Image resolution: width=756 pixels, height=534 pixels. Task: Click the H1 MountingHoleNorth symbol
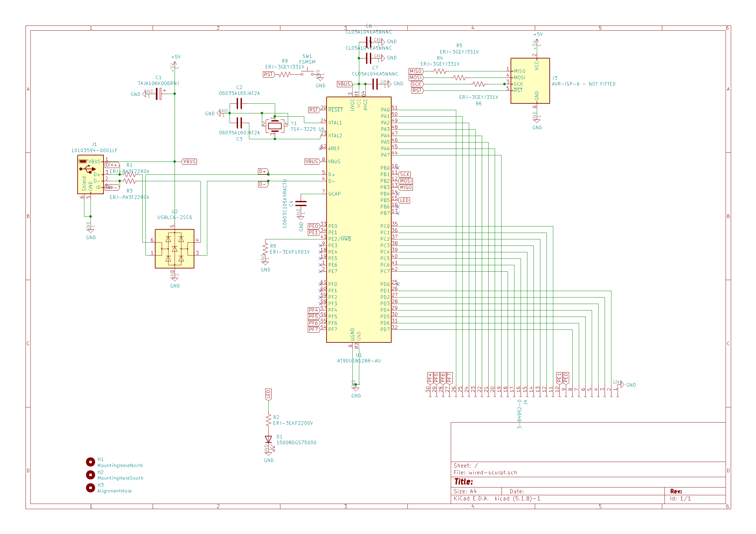[x=91, y=462]
